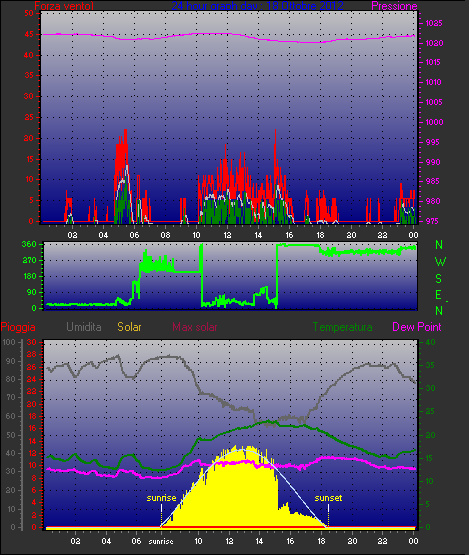
Task: Click pressure axis value 1000
Action: (x=434, y=122)
